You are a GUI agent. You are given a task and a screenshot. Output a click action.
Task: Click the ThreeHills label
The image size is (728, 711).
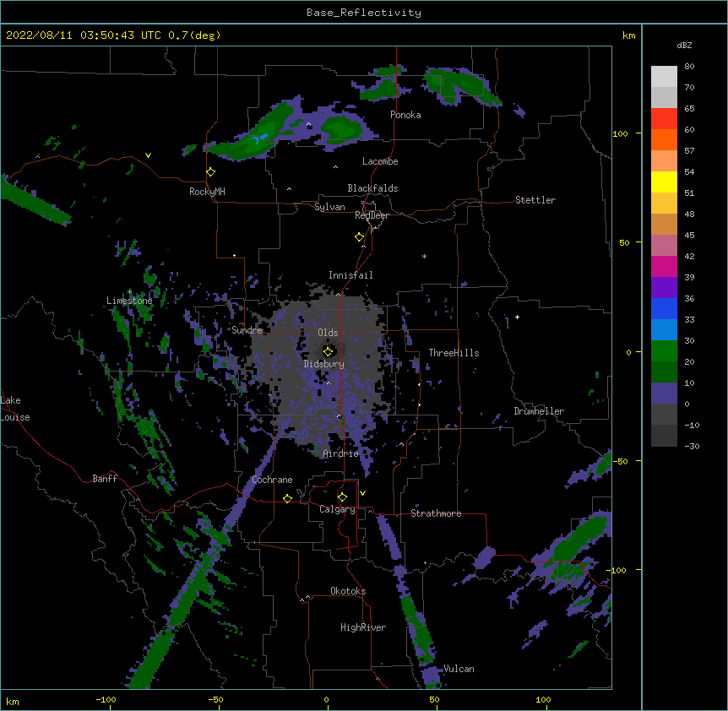point(454,353)
